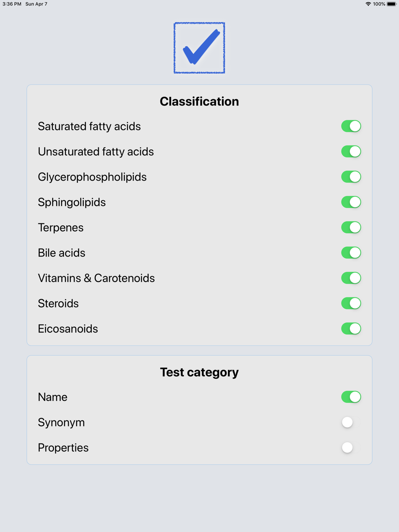This screenshot has height=532, width=399.
Task: Turn off Unsaturated fatty acids switch
Action: pyautogui.click(x=351, y=152)
